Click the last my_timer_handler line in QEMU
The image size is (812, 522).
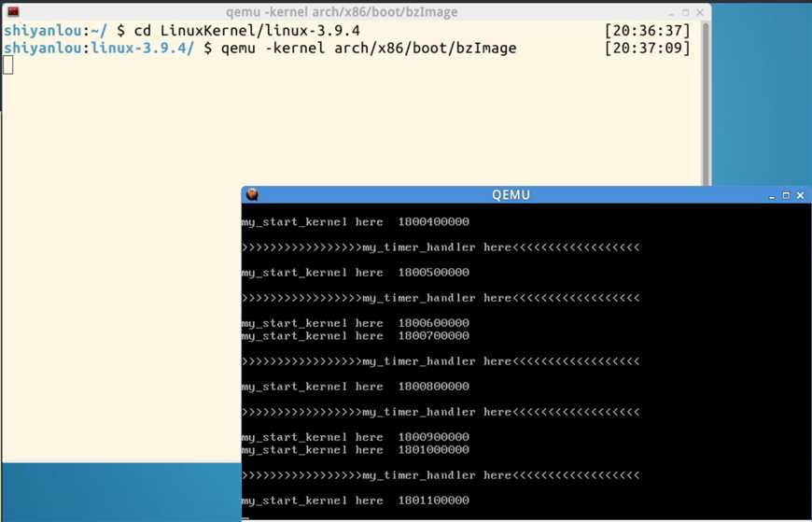(x=441, y=475)
